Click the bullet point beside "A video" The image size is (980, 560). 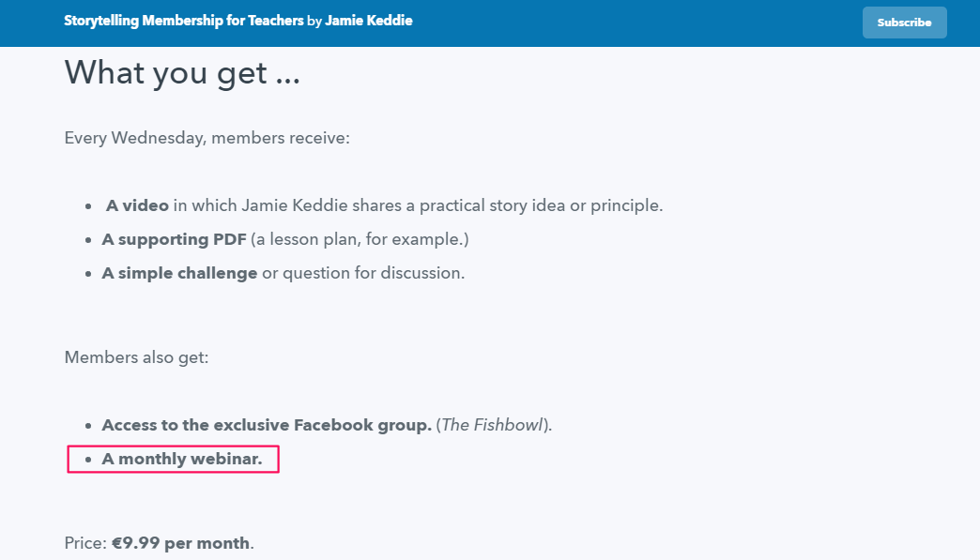pyautogui.click(x=88, y=206)
